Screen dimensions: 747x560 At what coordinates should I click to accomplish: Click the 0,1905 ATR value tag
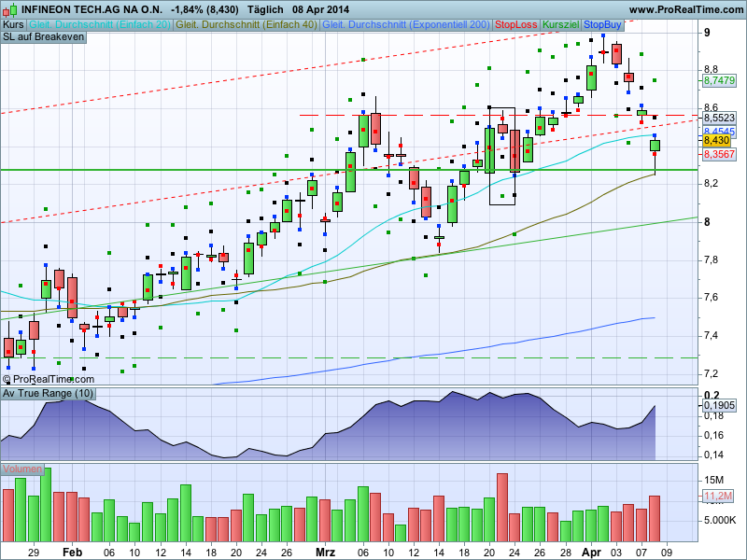(x=719, y=406)
